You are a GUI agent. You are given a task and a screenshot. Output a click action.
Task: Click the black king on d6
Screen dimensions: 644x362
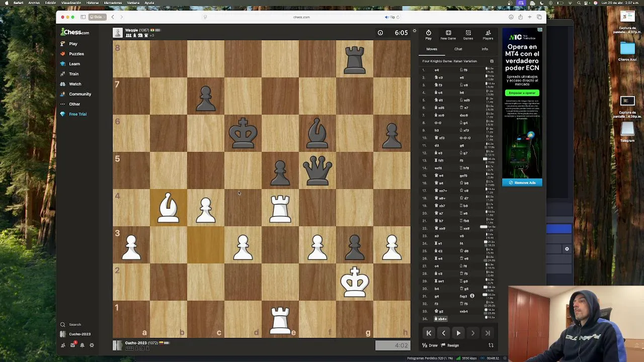pyautogui.click(x=243, y=133)
